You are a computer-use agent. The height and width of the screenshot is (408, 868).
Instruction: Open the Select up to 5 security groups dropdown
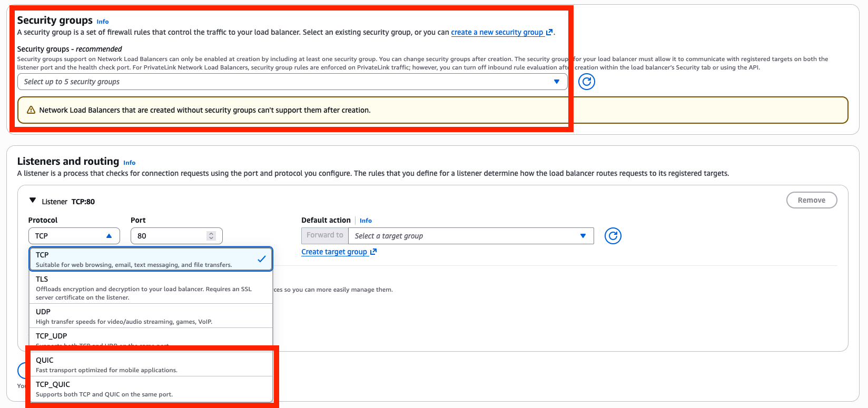292,82
